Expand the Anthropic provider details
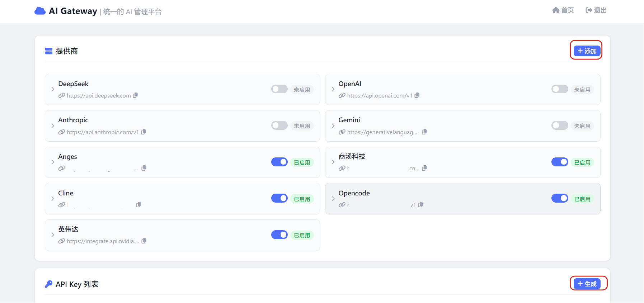Viewport: 644px width, 303px height. coord(53,126)
